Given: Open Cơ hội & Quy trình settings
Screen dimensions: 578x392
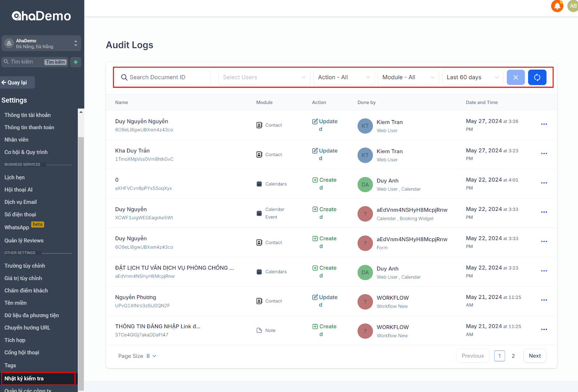Looking at the screenshot, I should [x=26, y=152].
